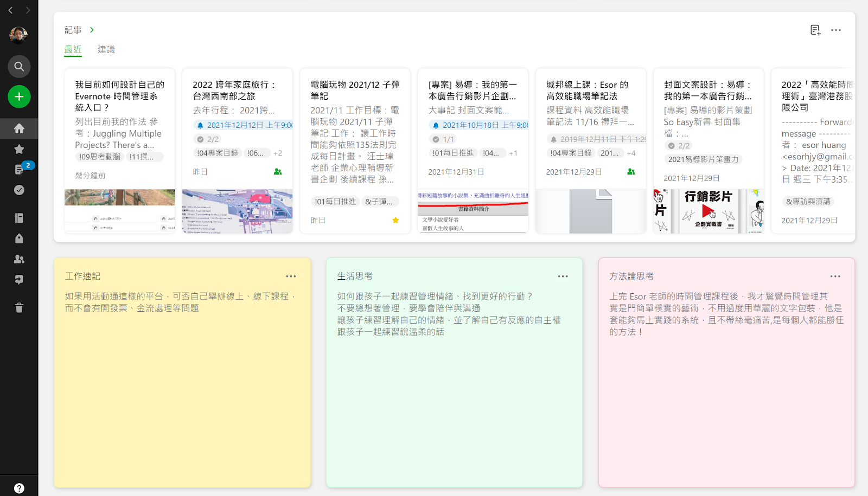Open more options on 方法論思考 scratch pad
Image resolution: width=868 pixels, height=496 pixels.
pyautogui.click(x=835, y=276)
